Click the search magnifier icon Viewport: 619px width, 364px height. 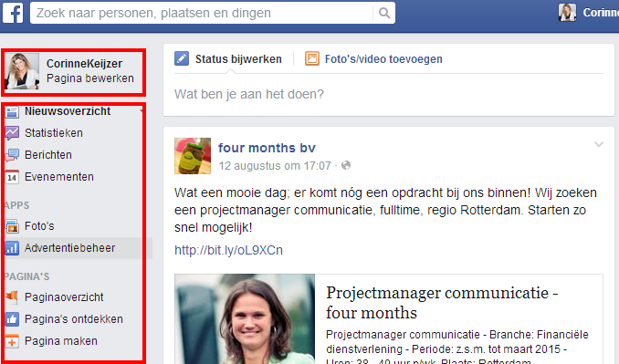pos(384,13)
